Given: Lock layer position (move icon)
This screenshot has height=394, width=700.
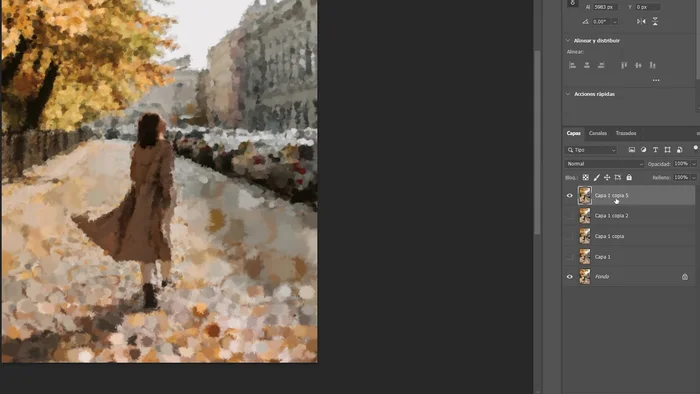Looking at the screenshot, I should pos(607,178).
